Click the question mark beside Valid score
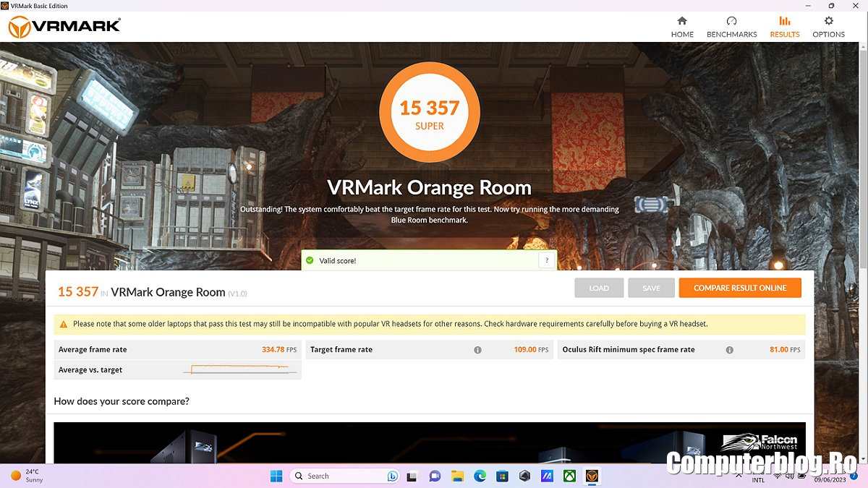The width and height of the screenshot is (868, 488). tap(546, 260)
